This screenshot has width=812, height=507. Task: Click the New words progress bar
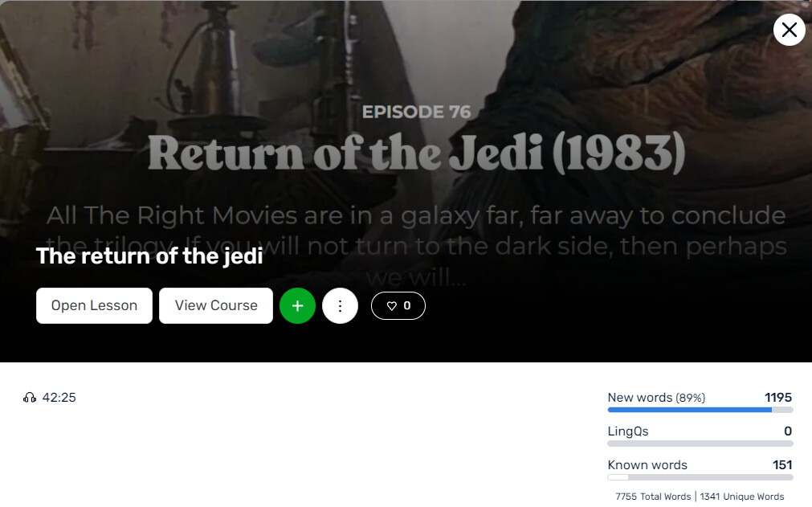pyautogui.click(x=700, y=410)
